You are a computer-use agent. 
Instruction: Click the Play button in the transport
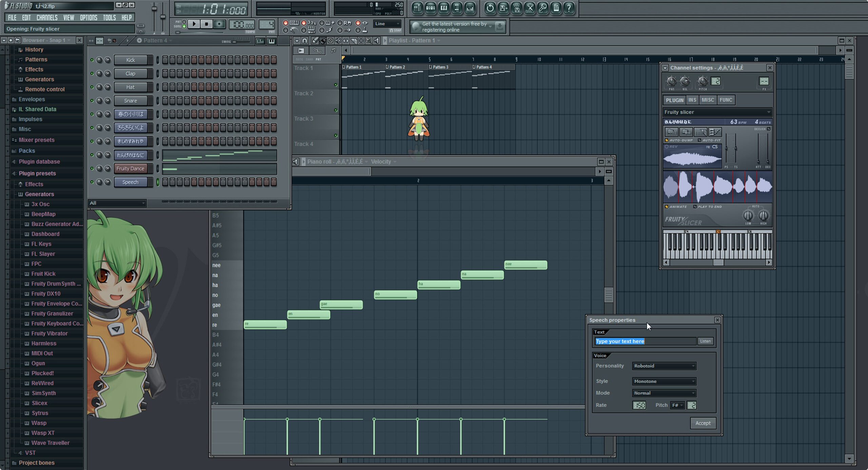tap(194, 24)
